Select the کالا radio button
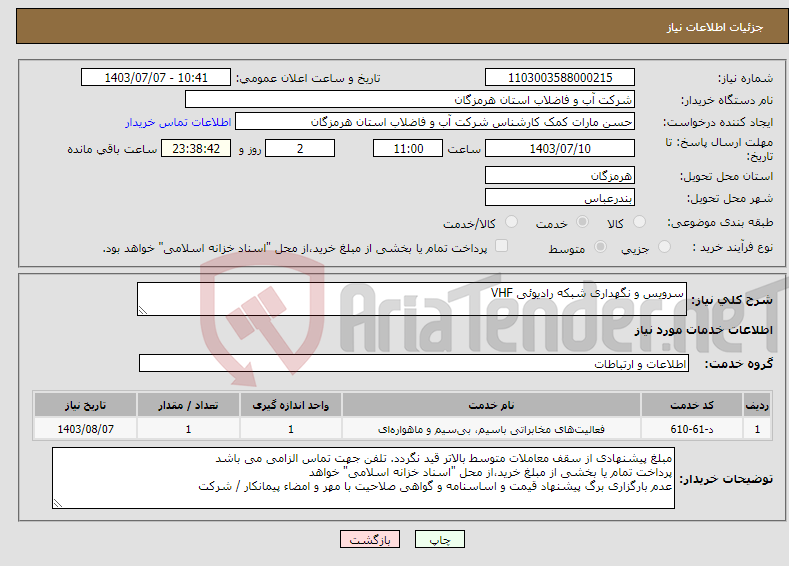The height and width of the screenshot is (566, 789). point(639,222)
